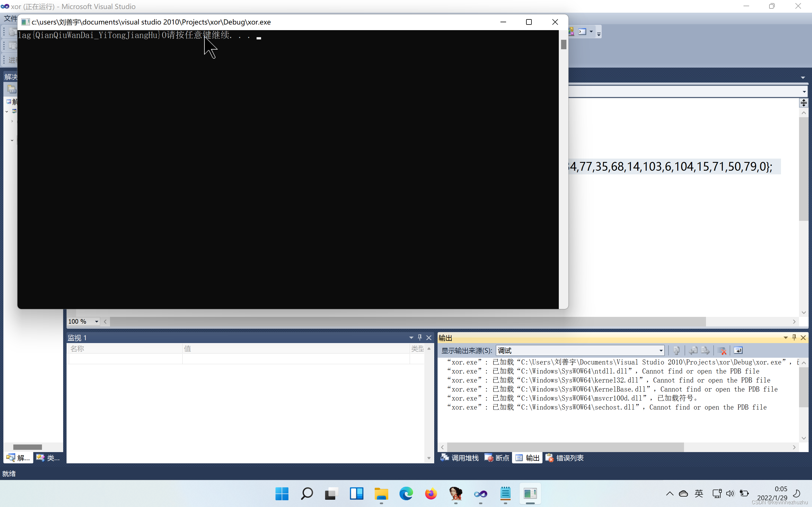The image size is (812, 507).
Task: Click the Clear All output icon
Action: (721, 350)
